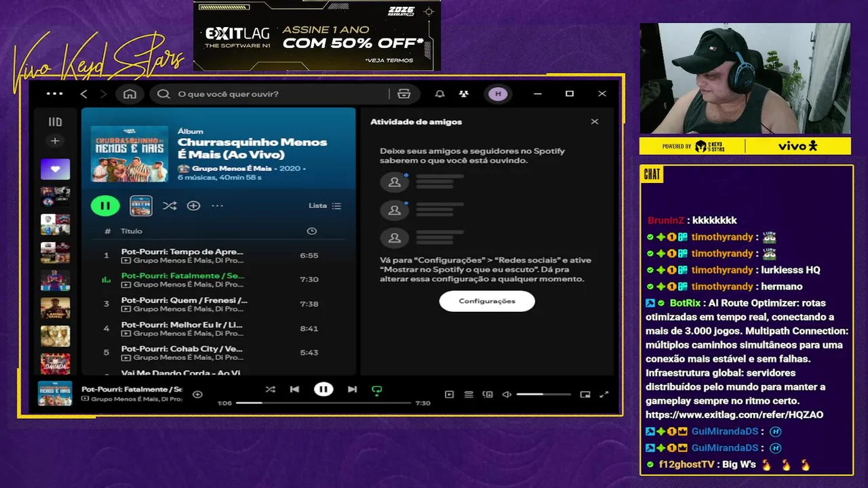Click the 'Configurações' button
The image size is (868, 488).
(x=487, y=301)
